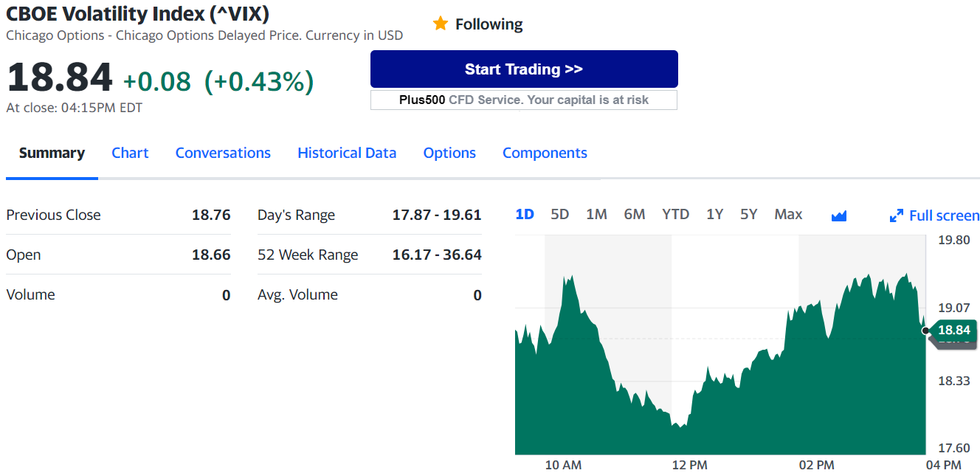Click the 19.80 y-axis label
Screen dimensions: 980x473
click(x=953, y=240)
